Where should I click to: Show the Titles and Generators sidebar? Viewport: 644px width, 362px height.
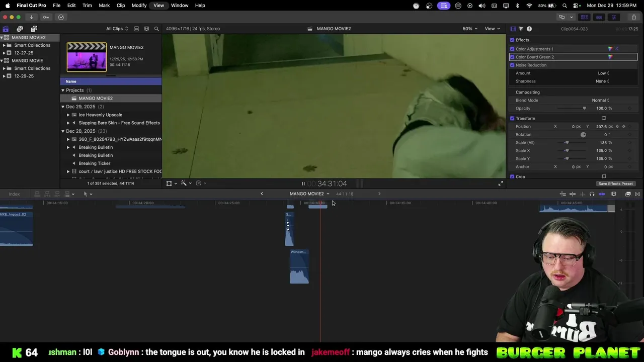(x=34, y=29)
